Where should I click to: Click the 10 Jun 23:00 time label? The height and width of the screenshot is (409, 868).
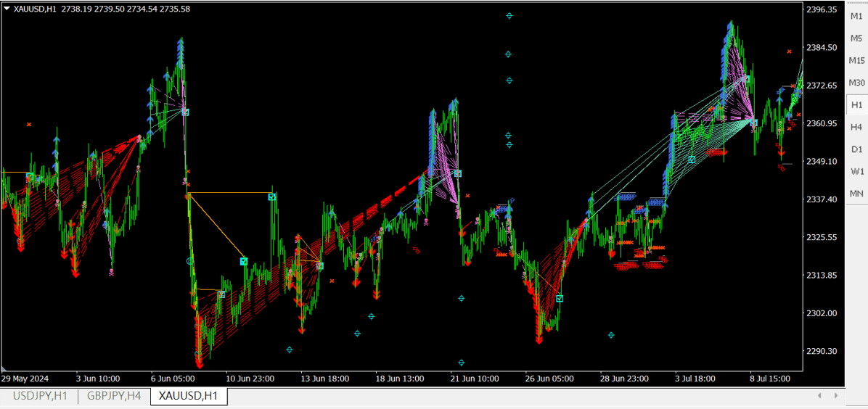click(x=250, y=379)
